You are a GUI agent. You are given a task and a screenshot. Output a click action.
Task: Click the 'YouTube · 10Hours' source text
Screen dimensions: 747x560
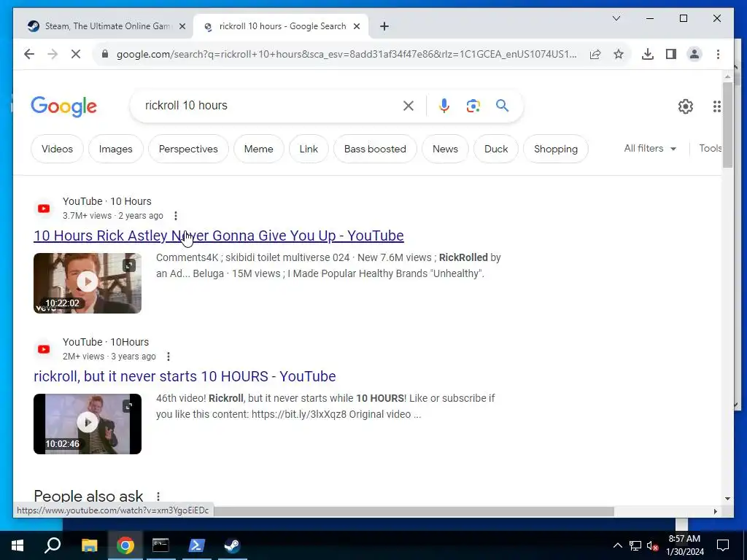(106, 342)
